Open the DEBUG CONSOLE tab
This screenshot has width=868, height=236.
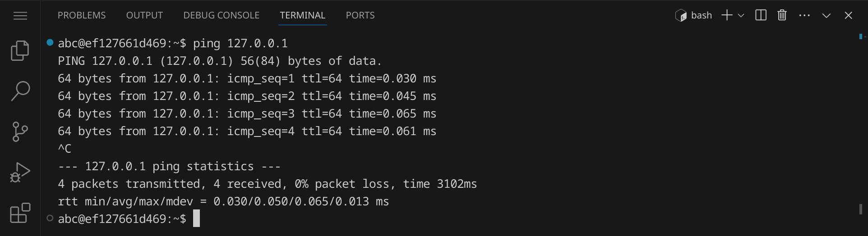coord(221,15)
